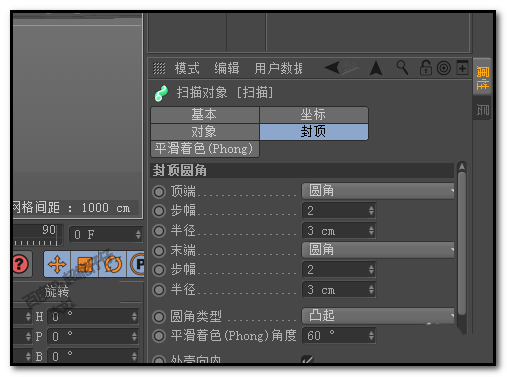Switch to the 对象 tab
Screen dimensions: 507x377
point(205,132)
